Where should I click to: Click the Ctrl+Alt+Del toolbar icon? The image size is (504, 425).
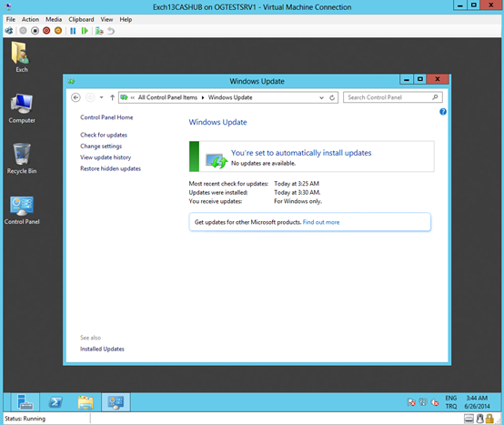tap(9, 31)
